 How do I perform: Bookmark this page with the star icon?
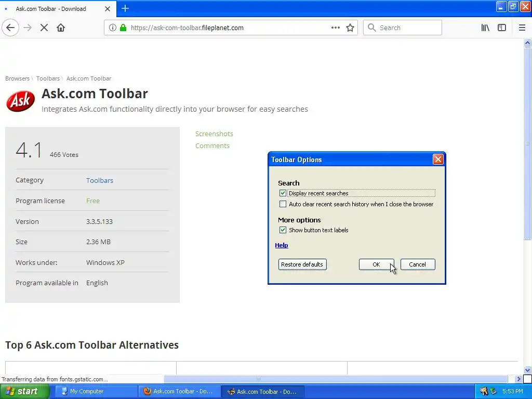pyautogui.click(x=350, y=28)
